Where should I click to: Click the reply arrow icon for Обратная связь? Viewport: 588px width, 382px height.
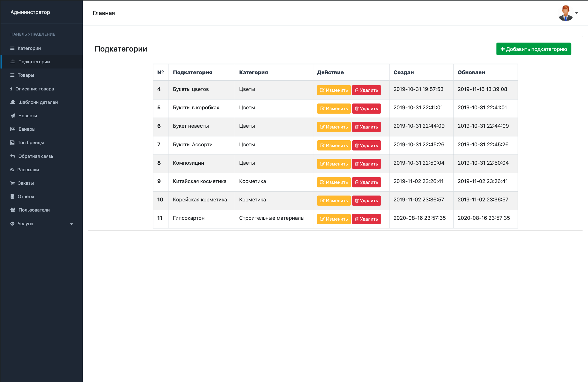pyautogui.click(x=13, y=156)
